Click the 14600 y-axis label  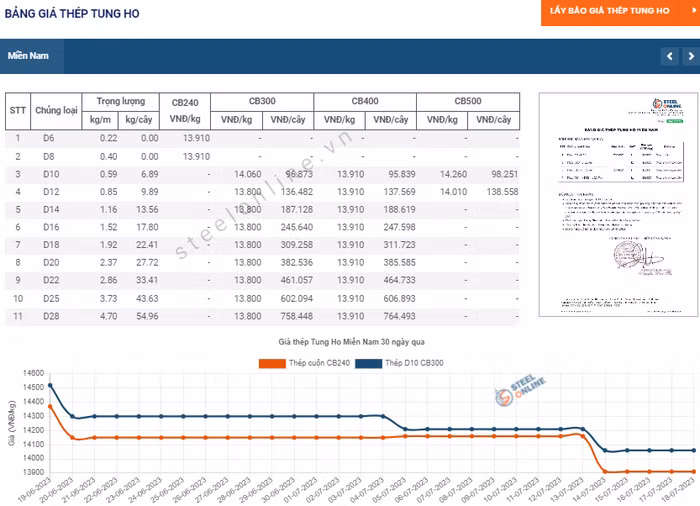point(33,373)
